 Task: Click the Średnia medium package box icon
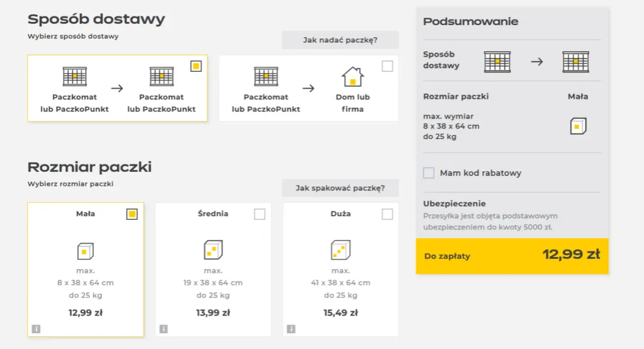tap(213, 251)
